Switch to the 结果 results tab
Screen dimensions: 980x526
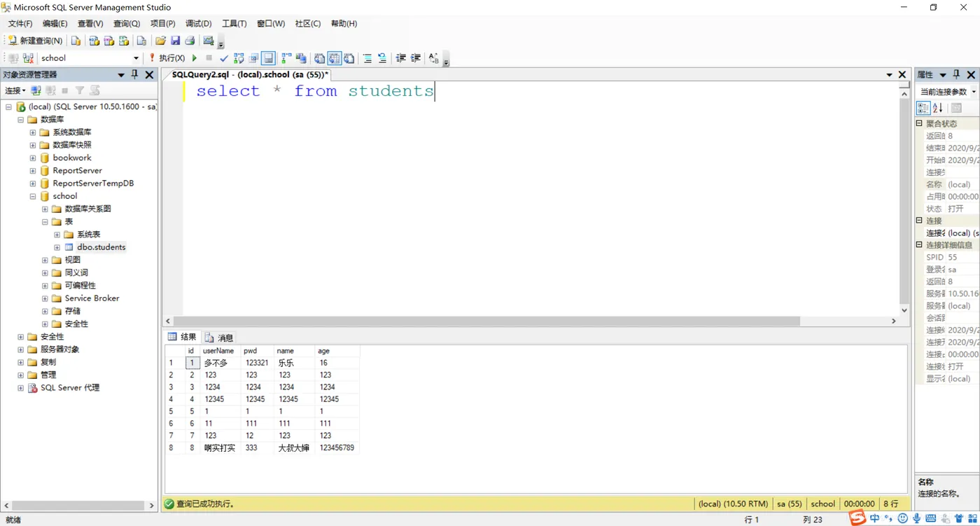[x=183, y=337]
